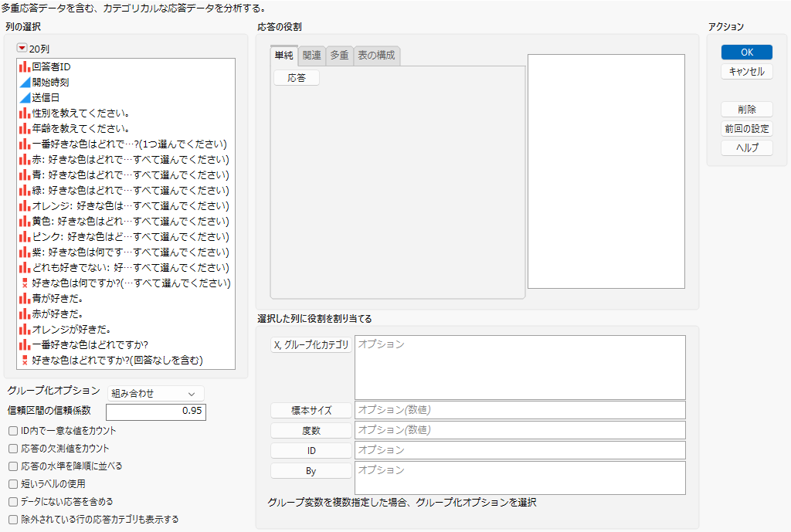This screenshot has width=791, height=532.
Task: Open the グループ化オプション dropdown showing 組み合わせ
Action: click(x=155, y=393)
